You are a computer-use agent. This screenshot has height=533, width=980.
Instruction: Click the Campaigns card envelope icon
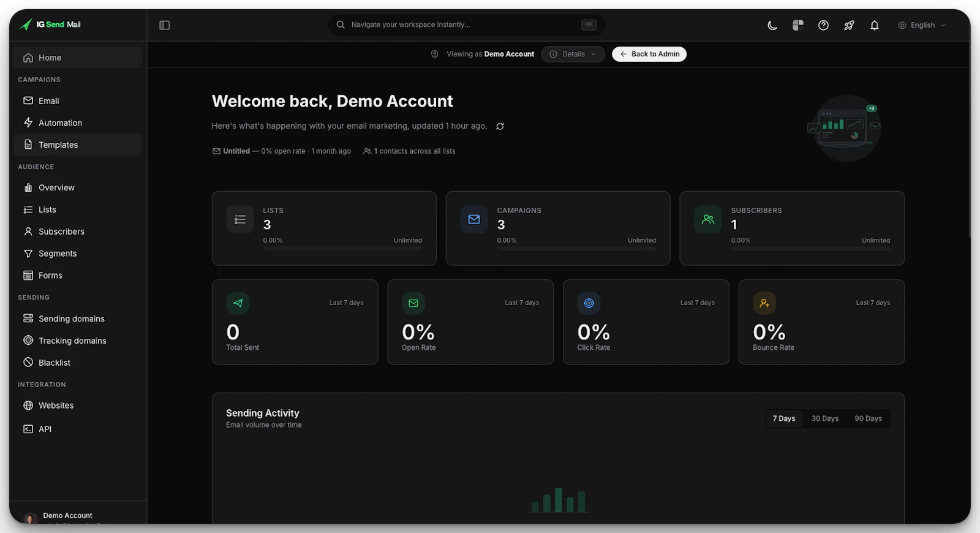(x=474, y=219)
